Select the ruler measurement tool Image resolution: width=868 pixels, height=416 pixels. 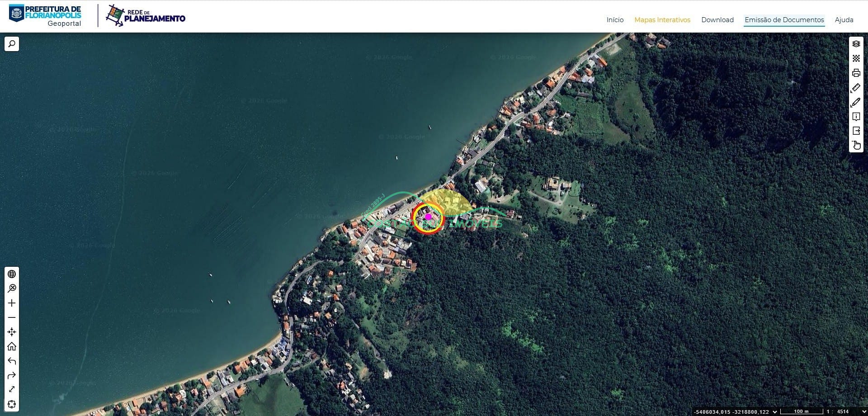[x=856, y=88]
